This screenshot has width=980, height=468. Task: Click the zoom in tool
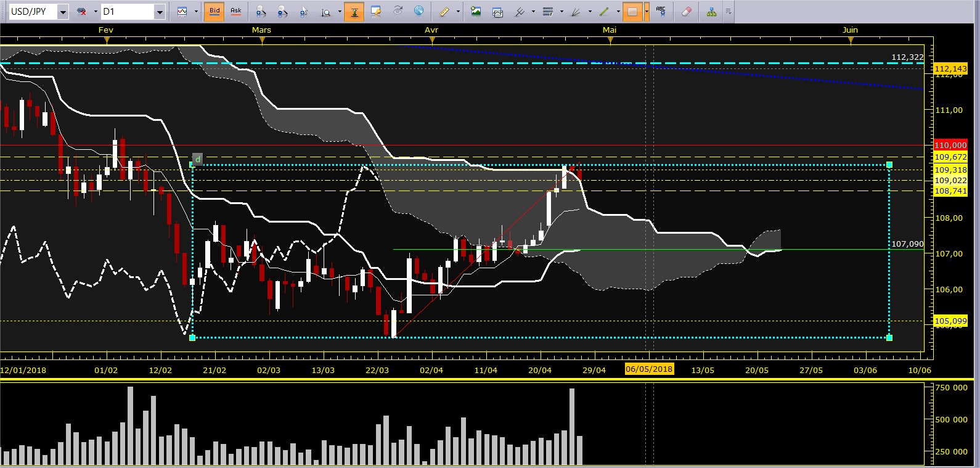click(x=261, y=12)
